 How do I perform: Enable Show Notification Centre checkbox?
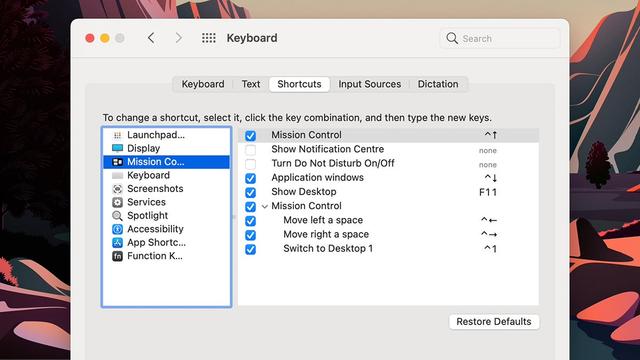[250, 150]
